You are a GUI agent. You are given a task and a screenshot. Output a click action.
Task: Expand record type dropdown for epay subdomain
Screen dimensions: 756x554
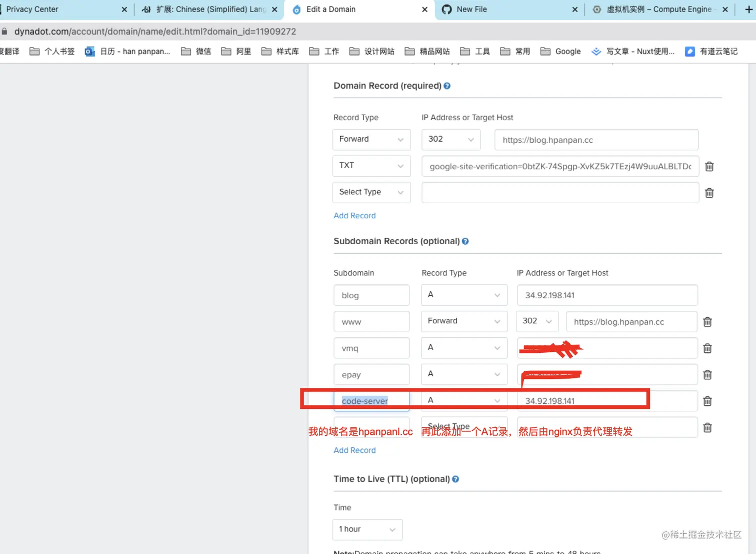(464, 375)
